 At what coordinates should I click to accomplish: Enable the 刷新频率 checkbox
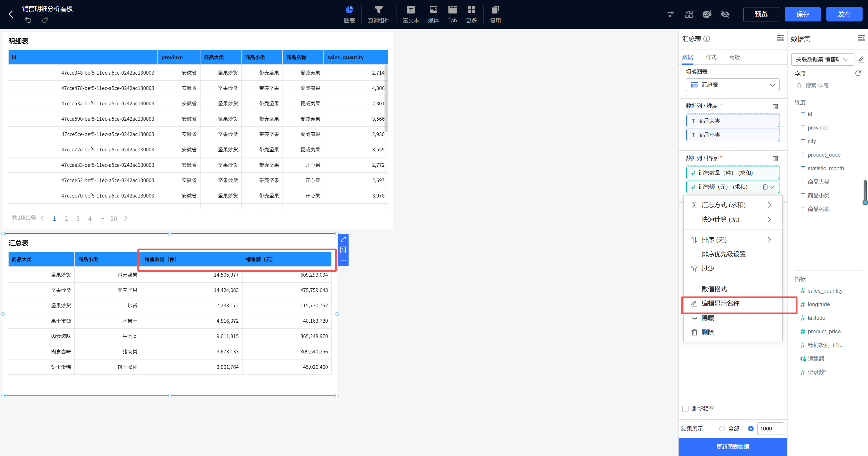(685, 409)
